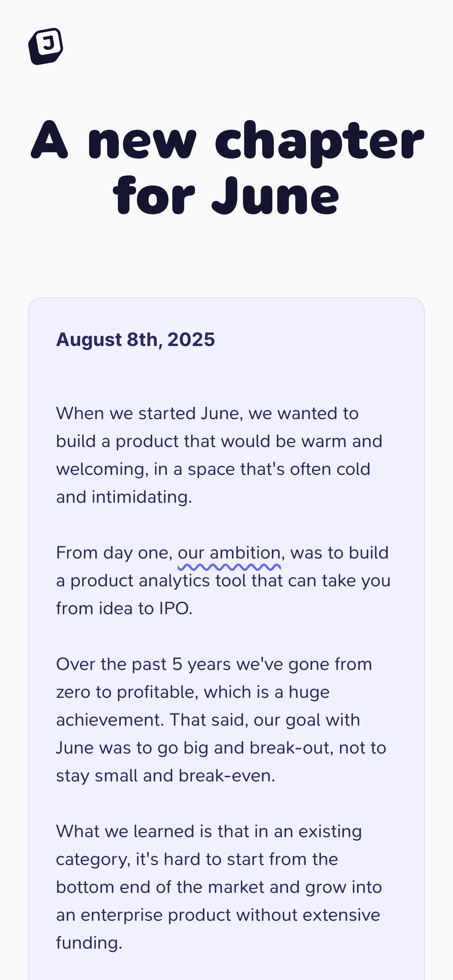Click the wavy-underlined "our ambition" text
This screenshot has width=453, height=980.
tap(229, 553)
